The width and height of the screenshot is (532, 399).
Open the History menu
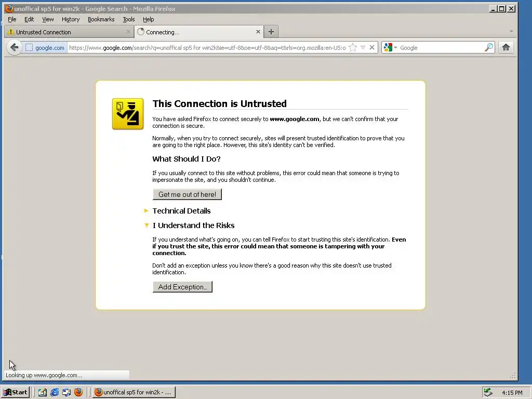point(71,19)
